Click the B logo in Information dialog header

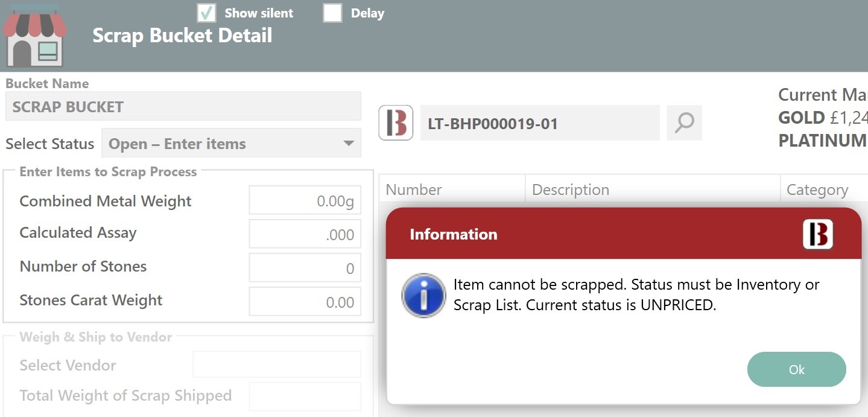click(x=817, y=234)
